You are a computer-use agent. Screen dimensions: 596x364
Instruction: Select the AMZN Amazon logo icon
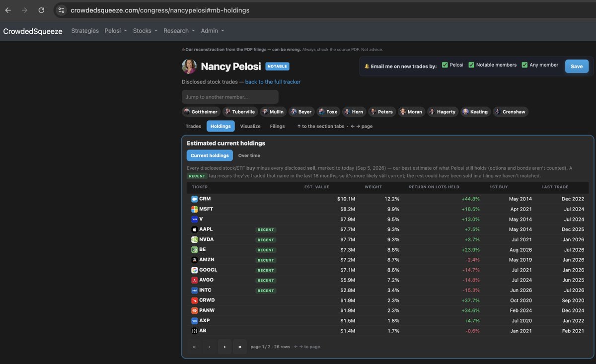194,260
